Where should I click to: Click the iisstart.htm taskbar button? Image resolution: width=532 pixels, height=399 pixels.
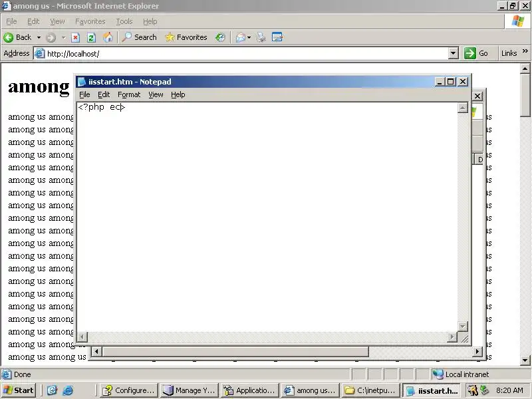point(432,390)
